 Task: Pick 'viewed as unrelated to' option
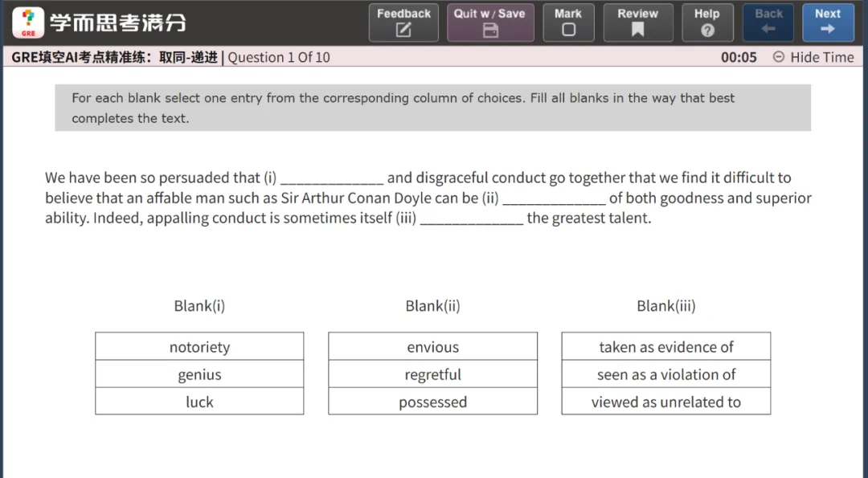point(665,402)
